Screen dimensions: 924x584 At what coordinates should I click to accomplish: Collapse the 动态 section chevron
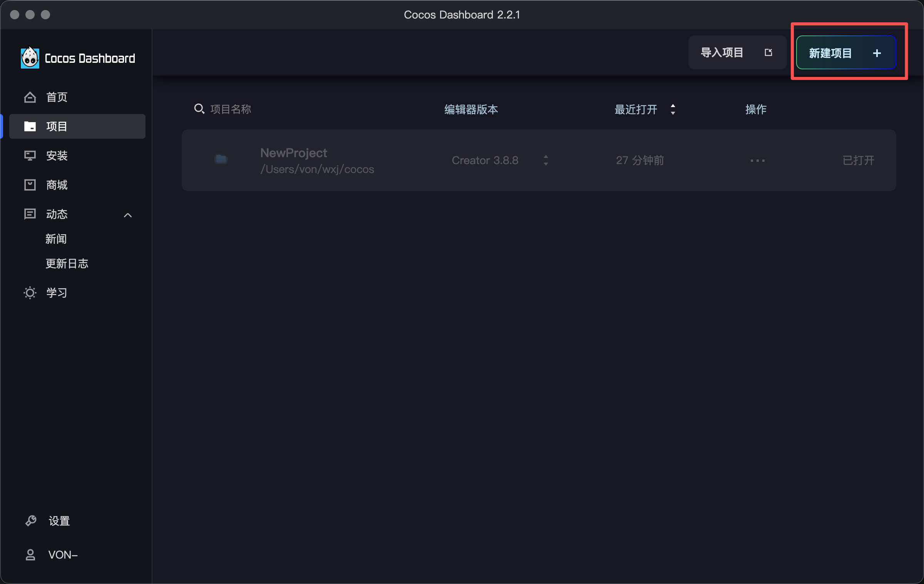click(128, 215)
